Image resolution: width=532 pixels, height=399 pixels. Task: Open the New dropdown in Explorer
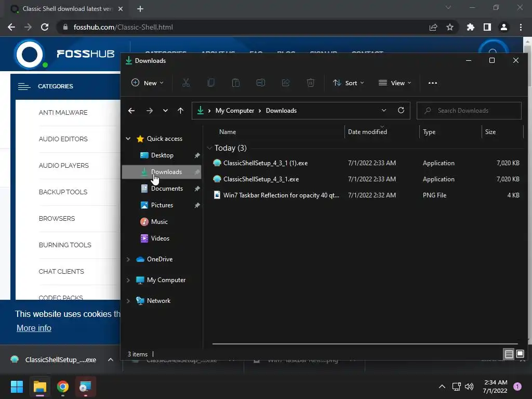148,83
